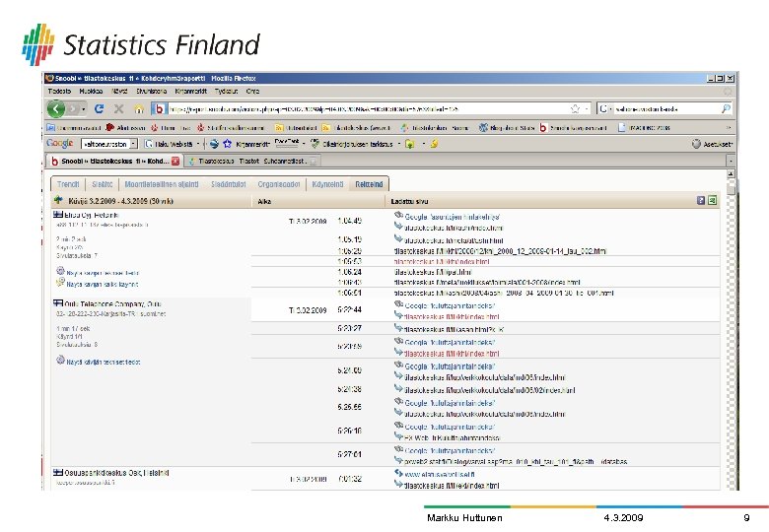The height and width of the screenshot is (532, 769).
Task: Click into the URL address field
Action: pyautogui.click(x=368, y=108)
